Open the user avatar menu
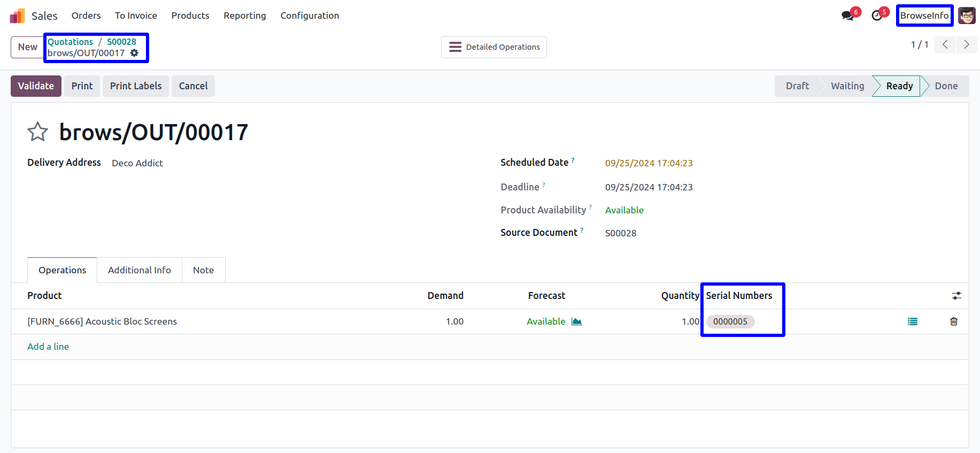The width and height of the screenshot is (980, 453). [x=967, y=16]
